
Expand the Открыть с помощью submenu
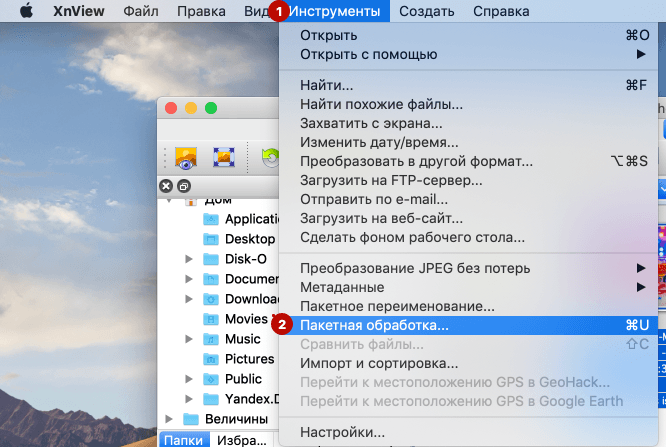point(468,54)
